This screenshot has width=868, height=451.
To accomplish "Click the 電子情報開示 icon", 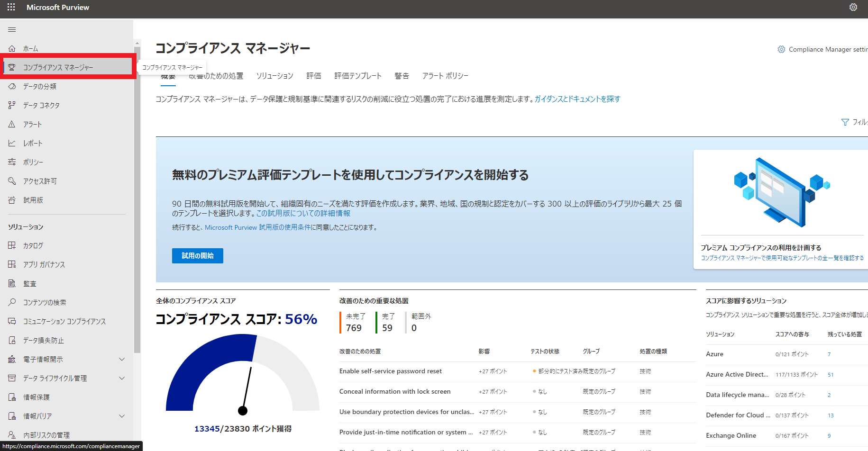I will coord(12,359).
